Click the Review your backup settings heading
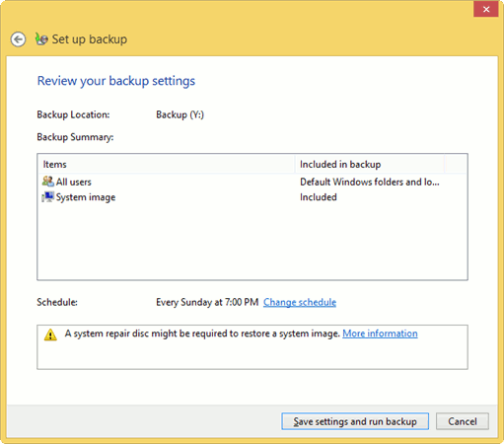This screenshot has height=444, width=504. [x=116, y=81]
